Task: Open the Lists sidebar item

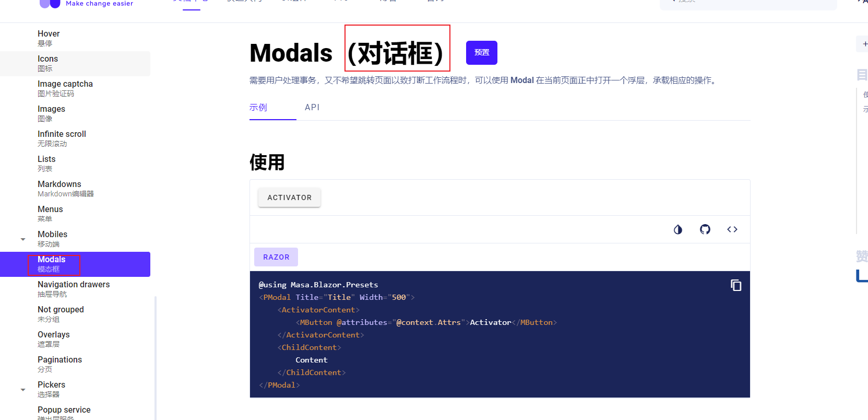Action: [75, 164]
